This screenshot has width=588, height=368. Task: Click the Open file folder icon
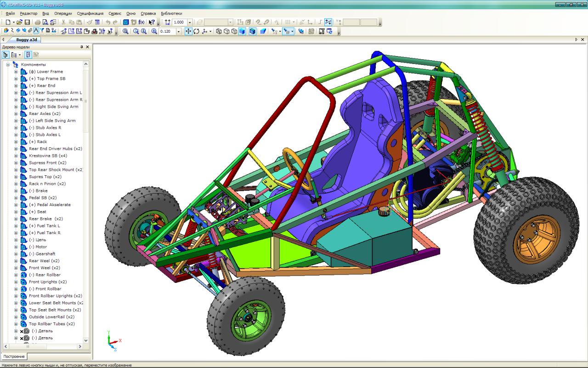tap(19, 22)
